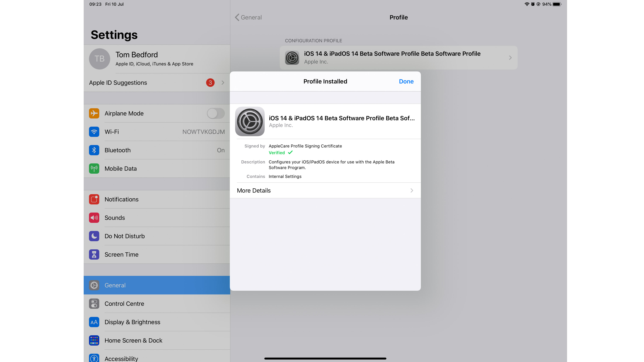This screenshot has height=362, width=644.
Task: Open Screen Time settings
Action: pyautogui.click(x=157, y=255)
